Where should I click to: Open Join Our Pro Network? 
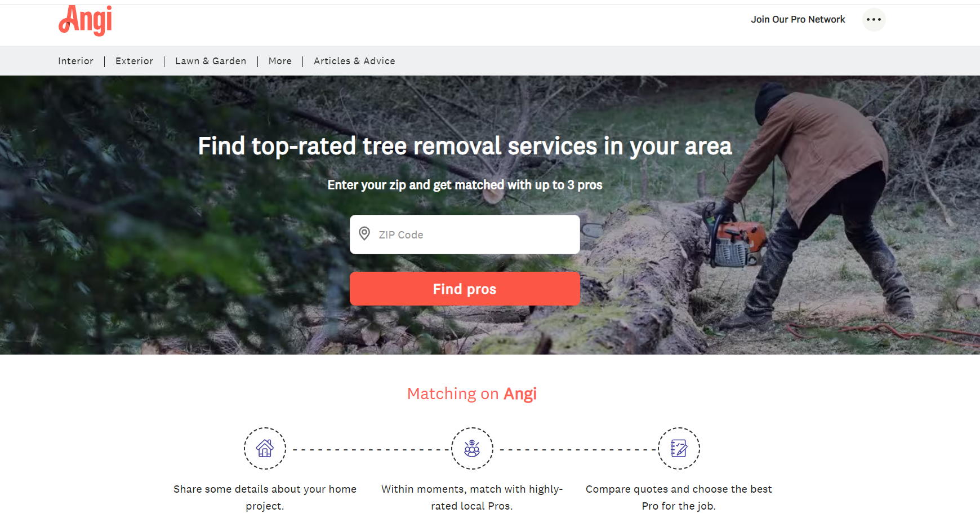click(x=798, y=19)
